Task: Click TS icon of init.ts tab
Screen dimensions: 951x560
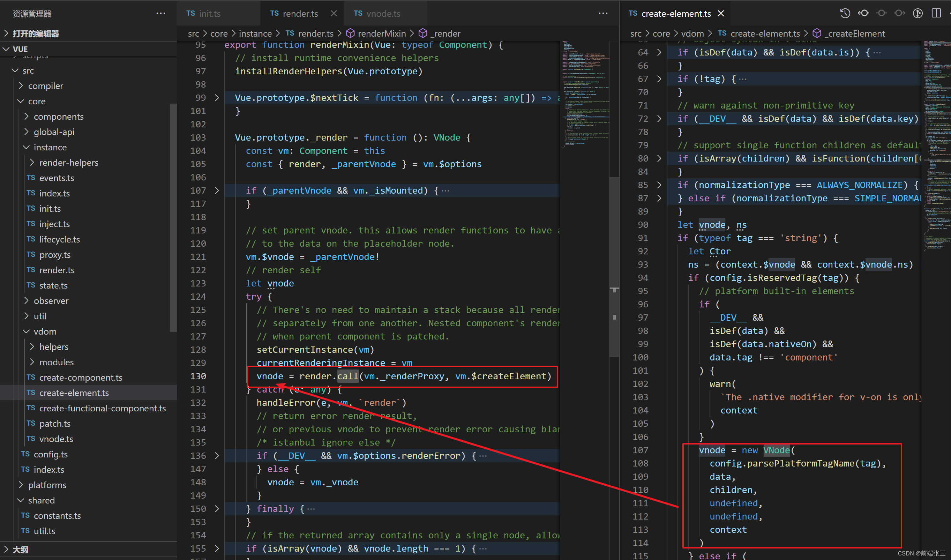Action: tap(190, 13)
